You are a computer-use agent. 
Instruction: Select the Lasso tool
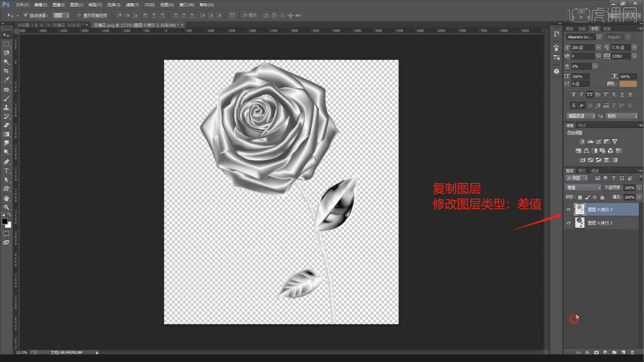coord(6,53)
